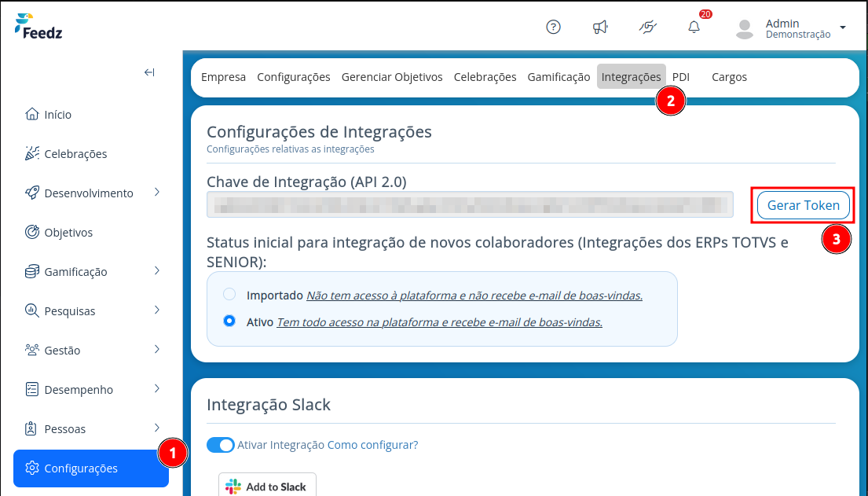Switch to the Empresa tab
The height and width of the screenshot is (496, 868).
(223, 77)
